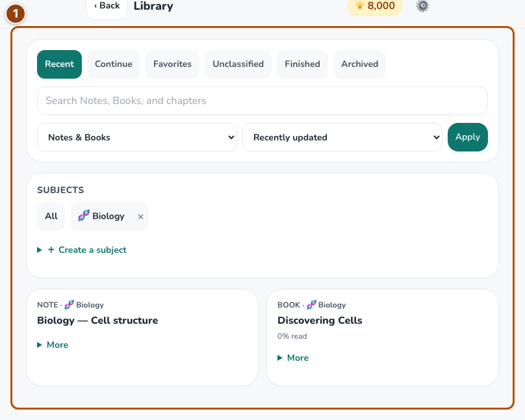Apply the selected filters
Screen dimensions: 525x420
(x=467, y=137)
